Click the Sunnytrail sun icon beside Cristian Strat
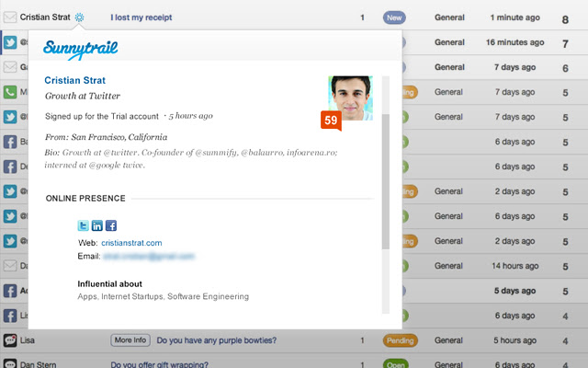Viewport: 588px width, 368px height. (80, 17)
